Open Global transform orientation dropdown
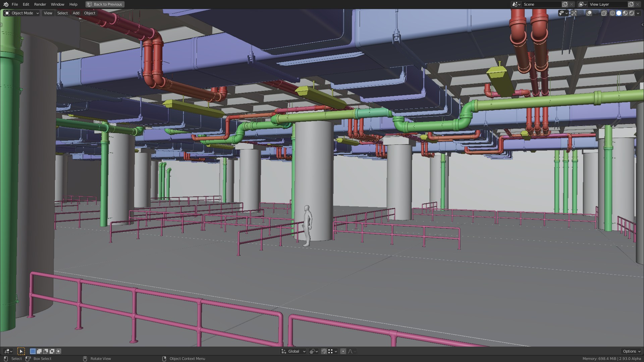Viewport: 644px width, 362px height. [293, 351]
